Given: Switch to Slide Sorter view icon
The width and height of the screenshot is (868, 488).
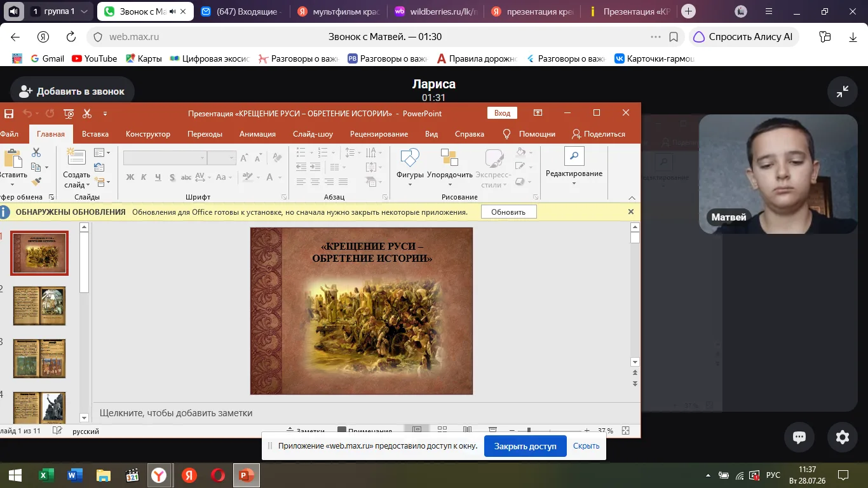Looking at the screenshot, I should pyautogui.click(x=442, y=430).
